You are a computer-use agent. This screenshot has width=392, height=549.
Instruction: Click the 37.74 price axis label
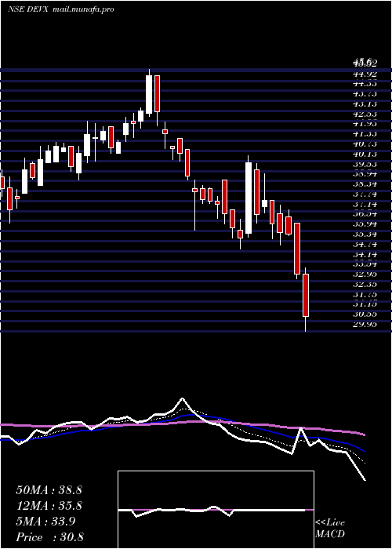(365, 195)
